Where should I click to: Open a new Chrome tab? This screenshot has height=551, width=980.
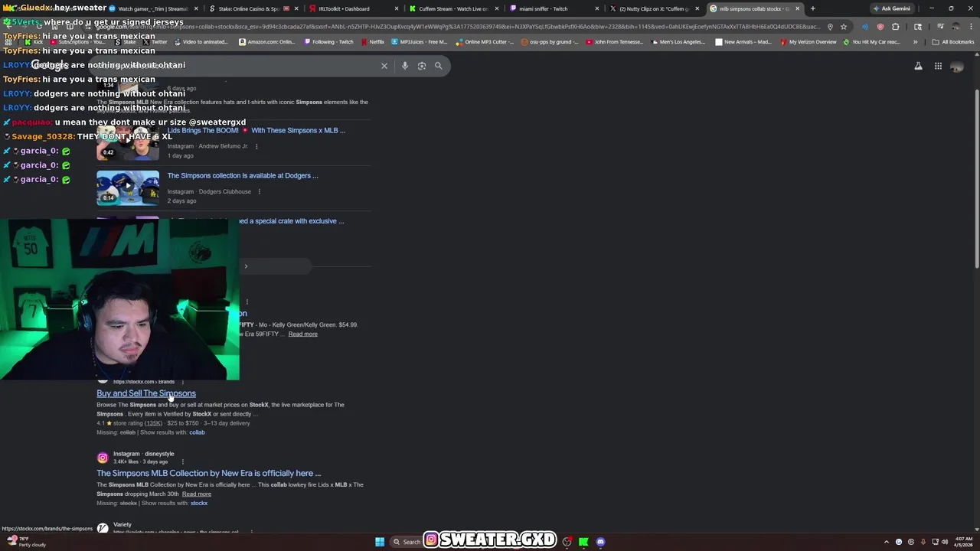pyautogui.click(x=812, y=8)
